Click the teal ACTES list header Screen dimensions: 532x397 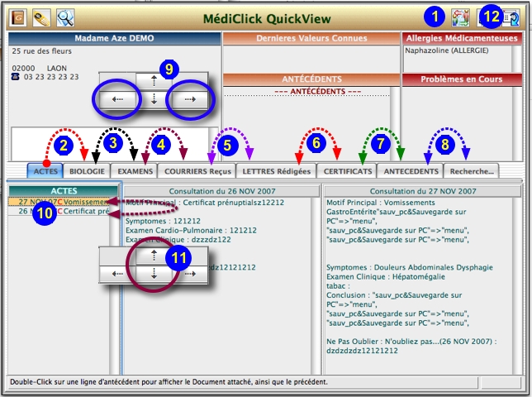click(x=64, y=191)
